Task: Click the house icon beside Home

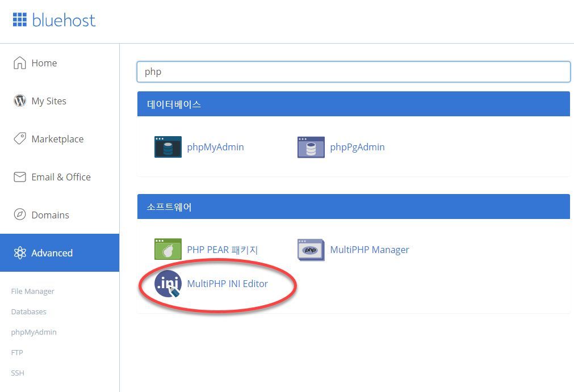Action: tap(20, 62)
